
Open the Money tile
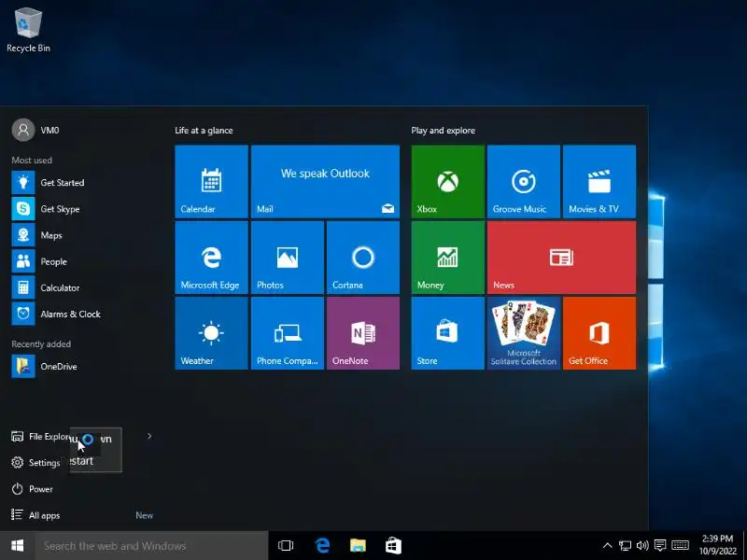pyautogui.click(x=448, y=258)
